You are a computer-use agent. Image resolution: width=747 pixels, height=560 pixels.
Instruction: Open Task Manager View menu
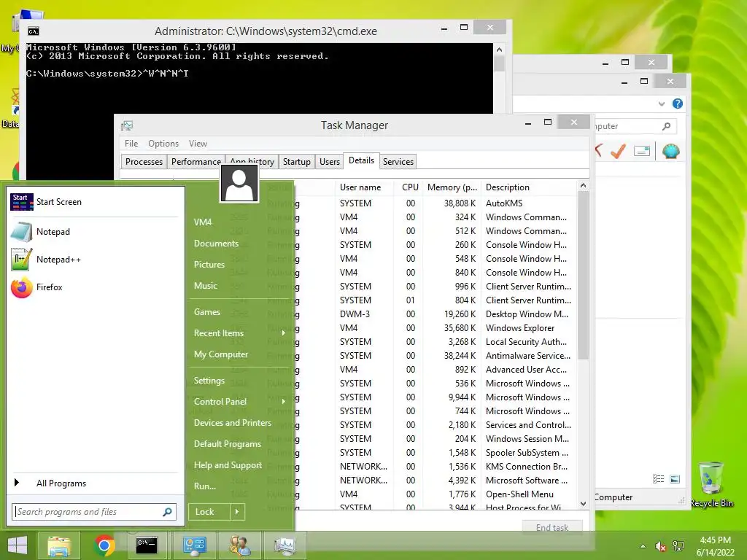click(x=198, y=144)
